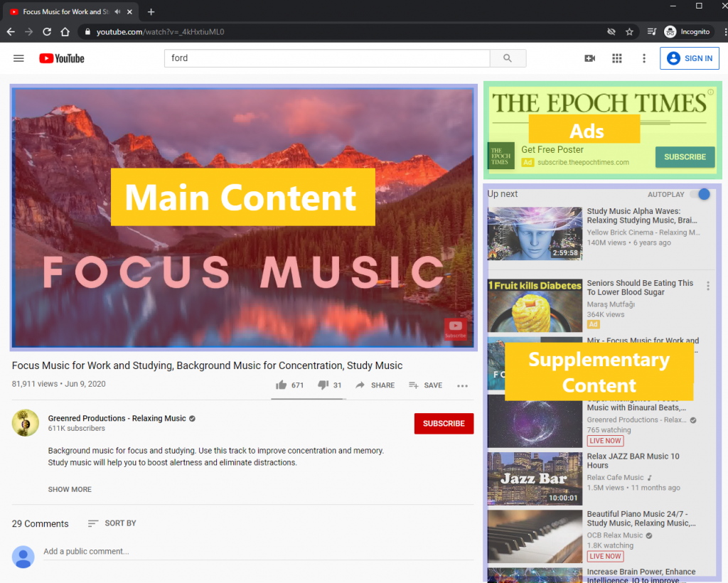Open Study Music Alpha Waves video thumbnail
This screenshot has height=583, width=728.
click(x=535, y=233)
